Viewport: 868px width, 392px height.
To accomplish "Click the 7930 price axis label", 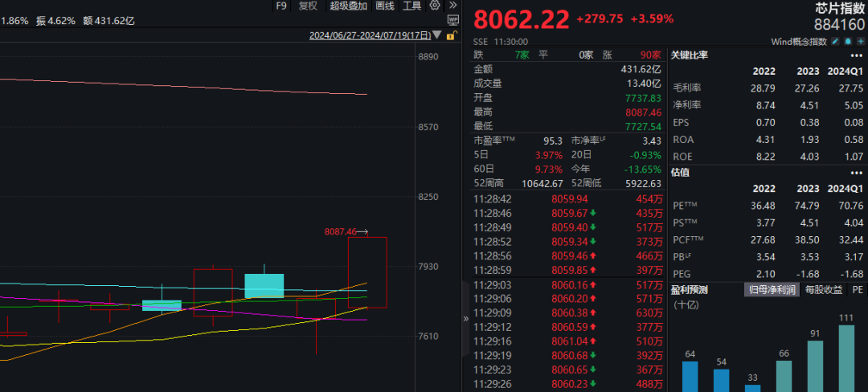I will 428,267.
